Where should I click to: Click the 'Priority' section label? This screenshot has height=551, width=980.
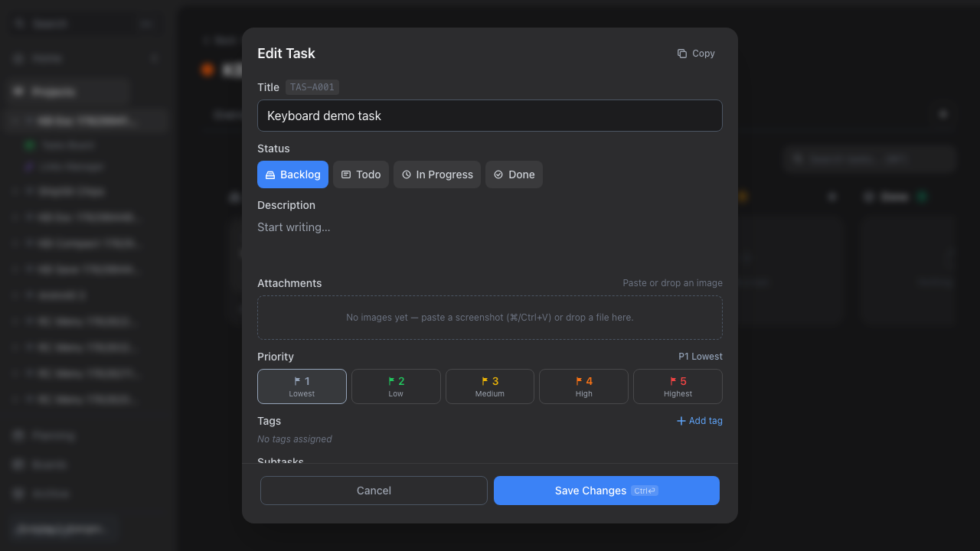276,357
